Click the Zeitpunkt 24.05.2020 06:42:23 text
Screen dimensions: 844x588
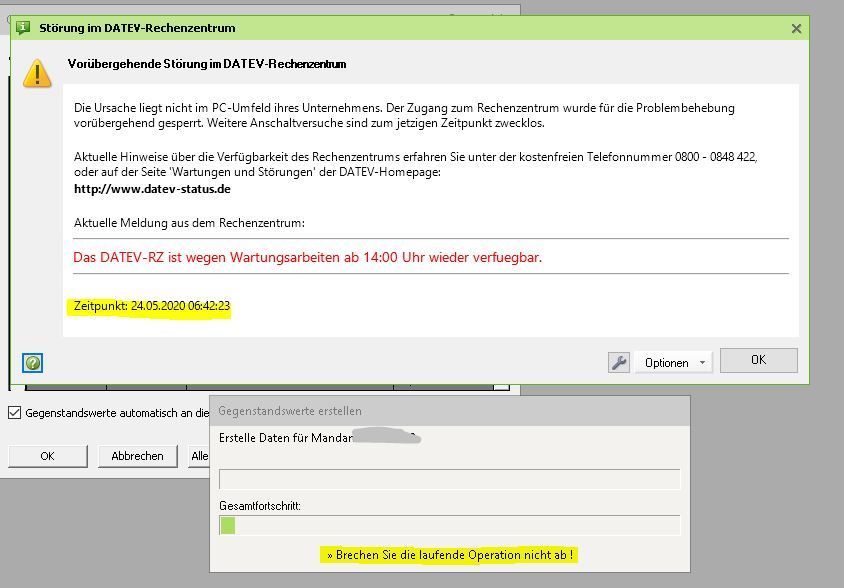[x=152, y=306]
